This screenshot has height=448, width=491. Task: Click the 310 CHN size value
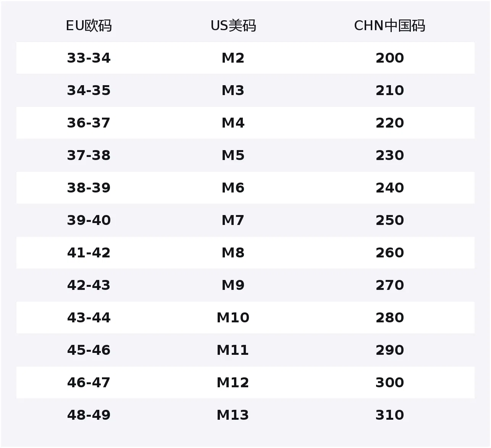point(389,415)
